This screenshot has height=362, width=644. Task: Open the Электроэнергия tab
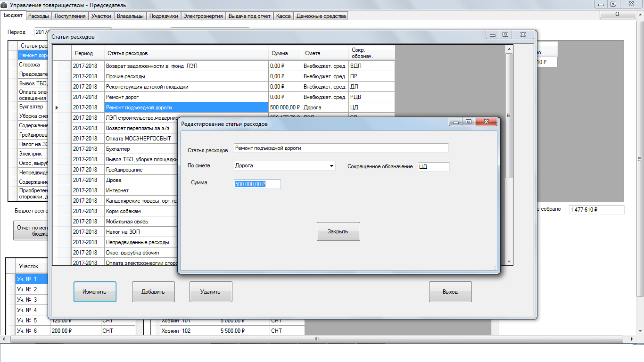coord(203,16)
